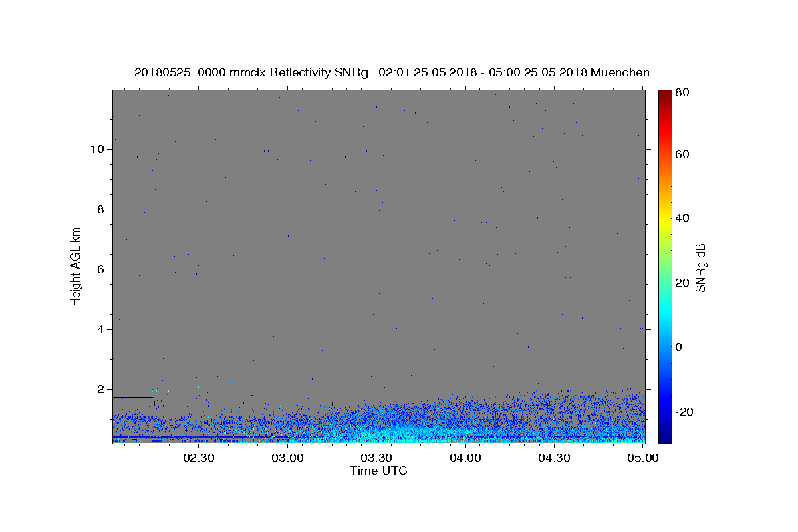Click the height tick label 10

pyautogui.click(x=98, y=149)
